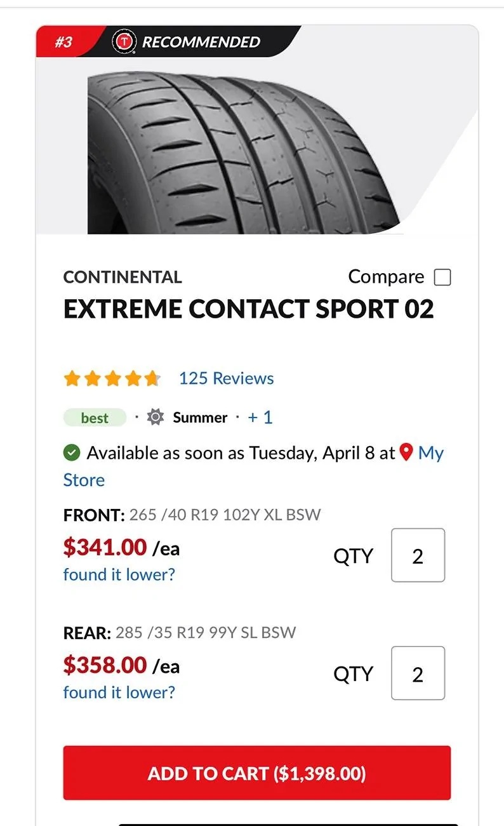This screenshot has height=826, width=504.
Task: Click 'found it lower?' under front price
Action: [119, 574]
